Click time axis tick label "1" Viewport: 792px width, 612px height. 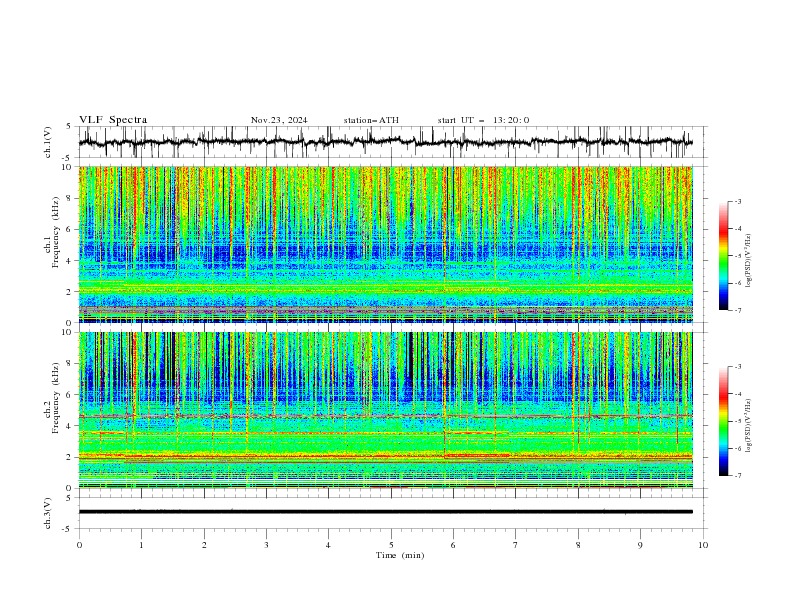tap(142, 545)
